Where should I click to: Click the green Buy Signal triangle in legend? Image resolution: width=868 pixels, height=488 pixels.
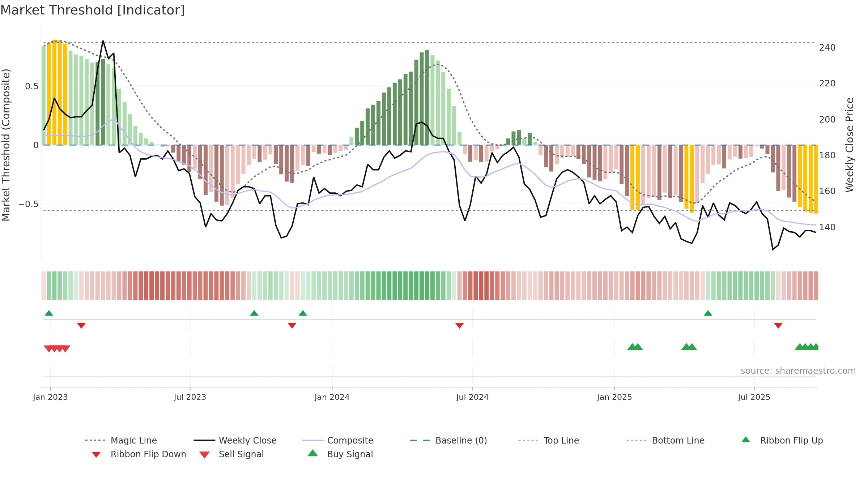click(312, 453)
